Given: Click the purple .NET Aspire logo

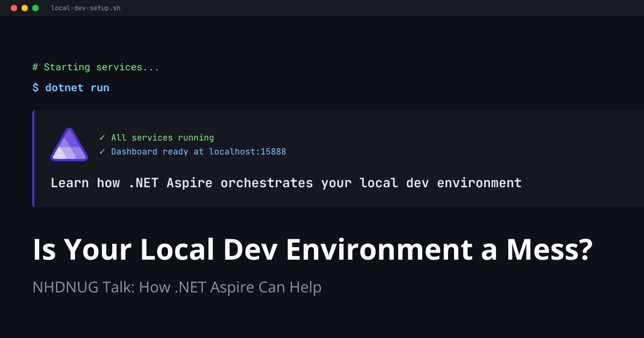Looking at the screenshot, I should (69, 145).
